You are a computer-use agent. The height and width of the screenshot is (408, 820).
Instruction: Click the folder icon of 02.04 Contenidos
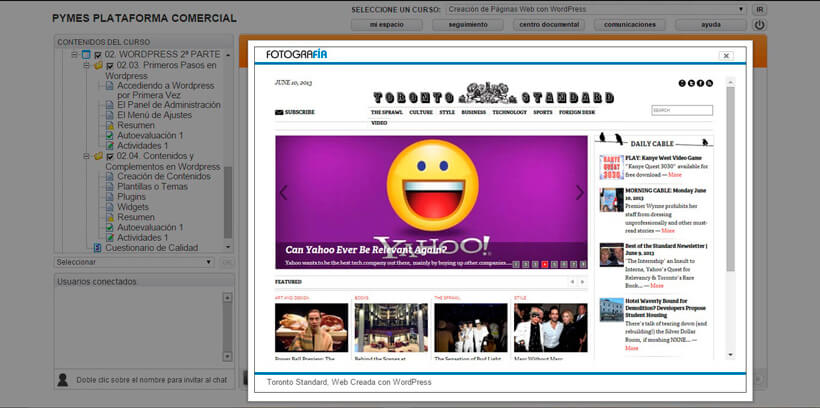[98, 156]
